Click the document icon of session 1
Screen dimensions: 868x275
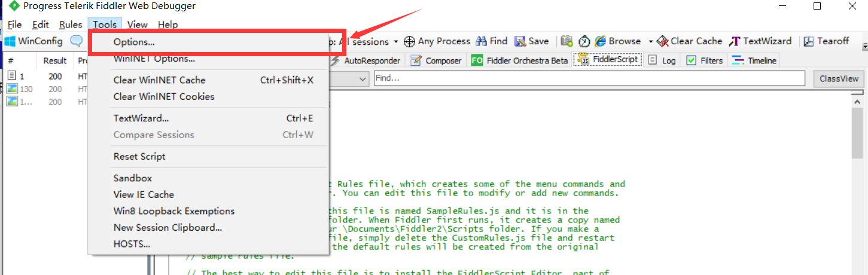click(x=11, y=76)
